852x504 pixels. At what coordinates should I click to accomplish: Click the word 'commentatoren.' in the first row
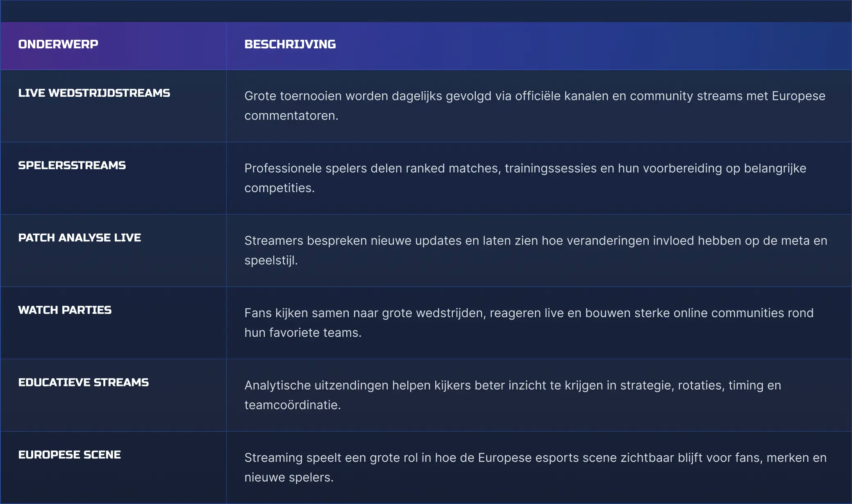[x=291, y=116]
